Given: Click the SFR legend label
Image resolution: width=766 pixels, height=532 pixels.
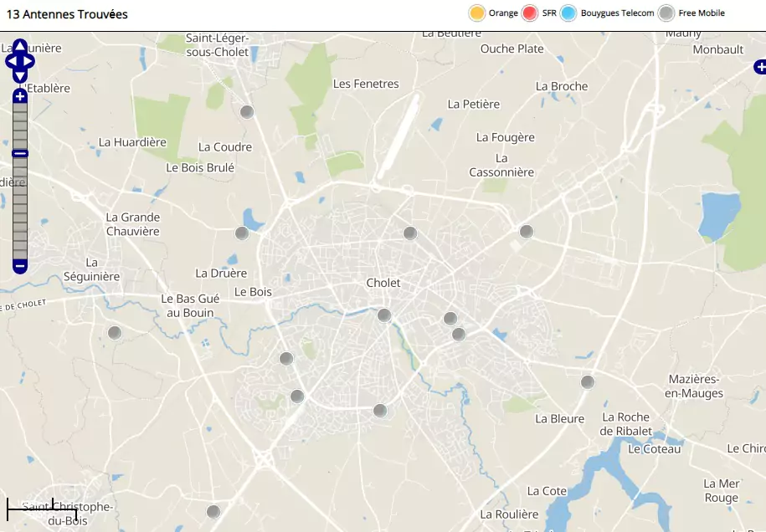Looking at the screenshot, I should [549, 13].
